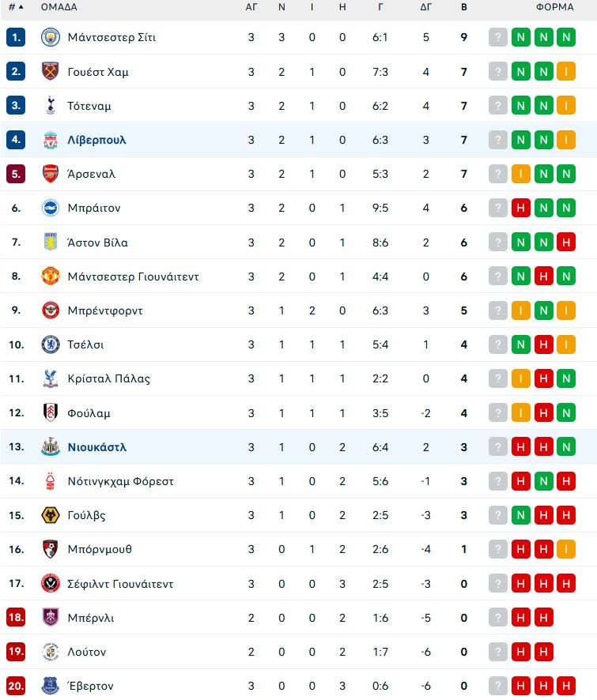Click the Arsenal club crest

click(51, 174)
